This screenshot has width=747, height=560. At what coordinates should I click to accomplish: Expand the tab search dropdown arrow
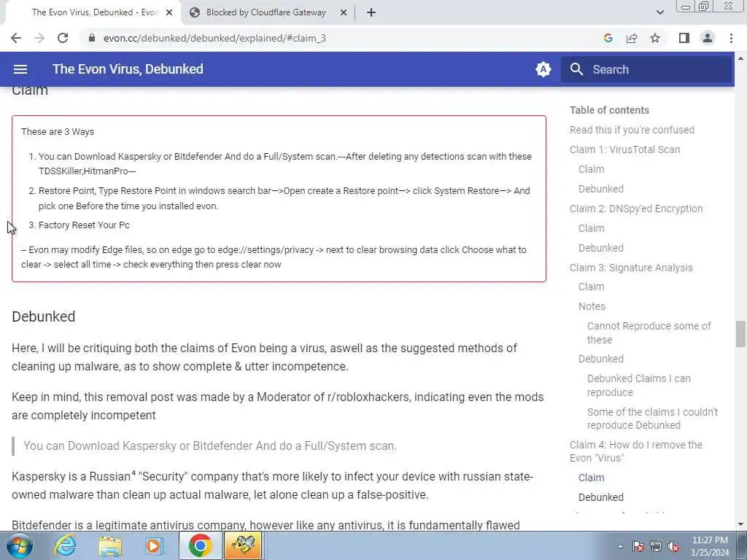pos(659,13)
